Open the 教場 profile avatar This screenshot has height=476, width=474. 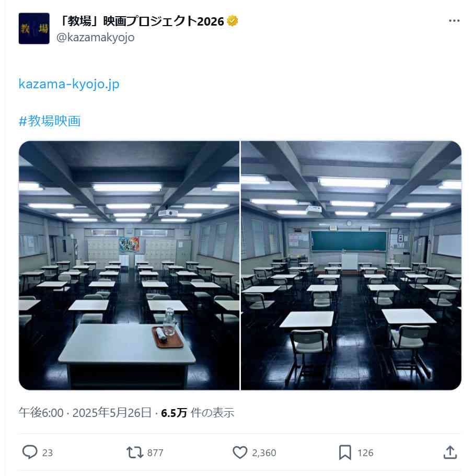point(34,29)
